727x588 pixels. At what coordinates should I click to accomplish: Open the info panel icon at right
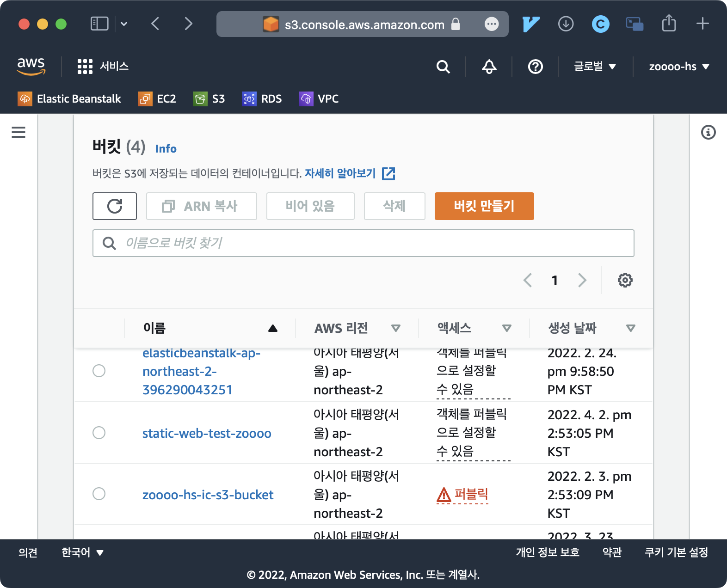click(709, 132)
